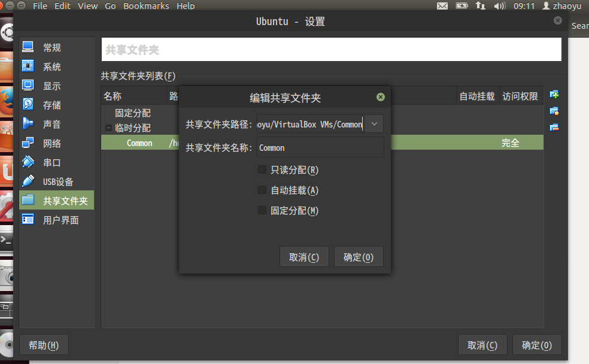Open the USB设备 settings category
The image size is (589, 364).
[57, 182]
